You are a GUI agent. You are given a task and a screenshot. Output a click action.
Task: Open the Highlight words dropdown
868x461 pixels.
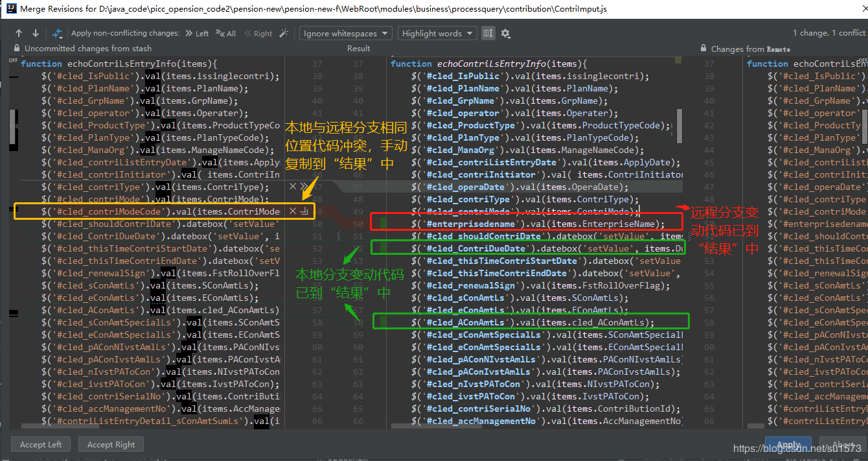437,33
